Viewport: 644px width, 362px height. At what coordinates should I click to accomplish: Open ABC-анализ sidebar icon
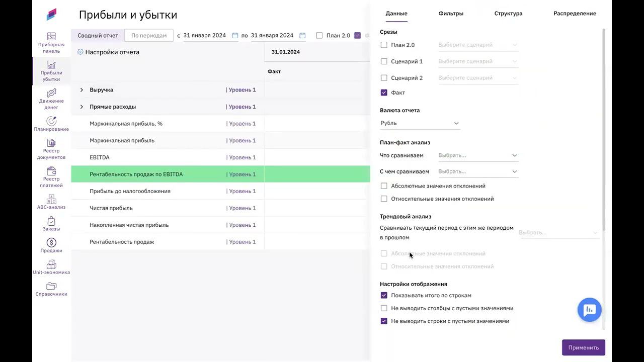point(51,199)
